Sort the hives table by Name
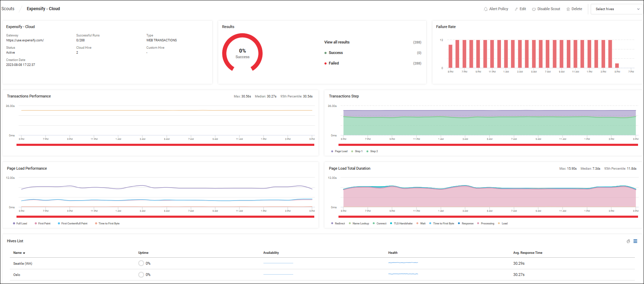Image resolution: width=644 pixels, height=284 pixels. 19,253
